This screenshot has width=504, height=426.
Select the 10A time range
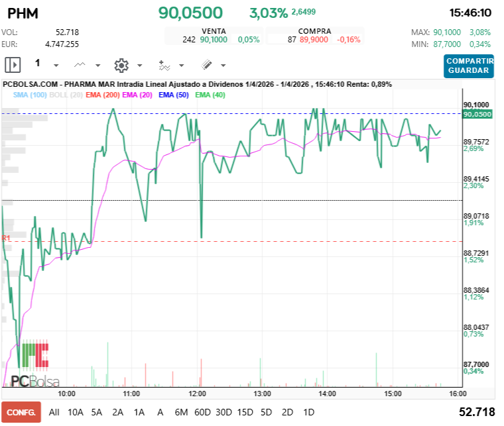click(76, 412)
